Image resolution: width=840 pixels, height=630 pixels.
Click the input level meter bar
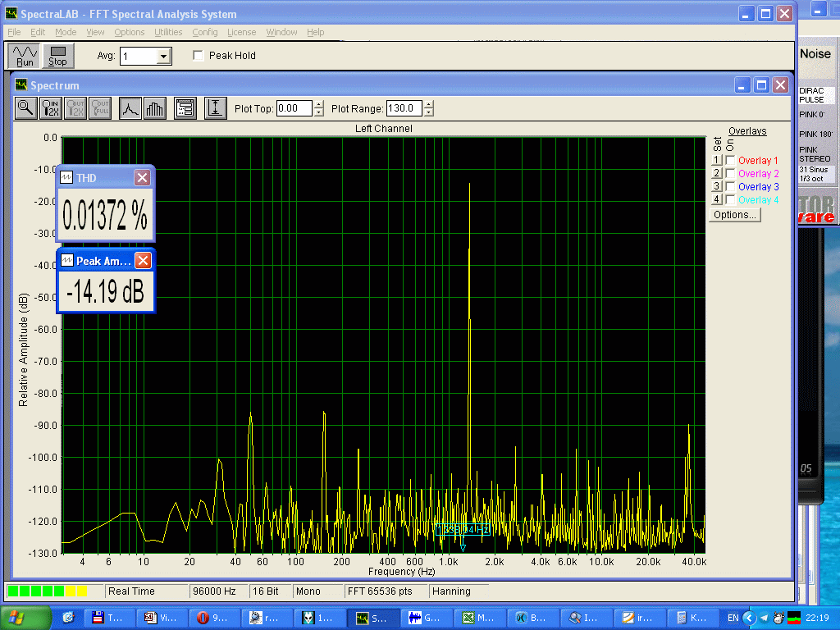coord(48,591)
